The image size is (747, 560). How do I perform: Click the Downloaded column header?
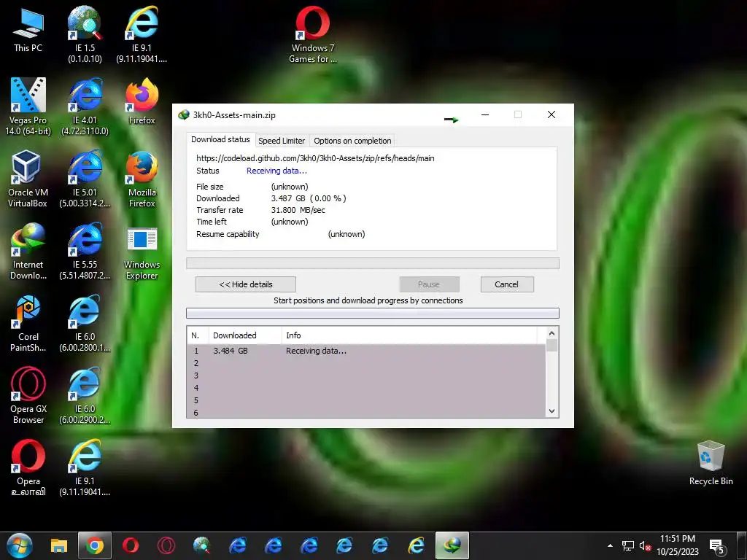(x=245, y=335)
